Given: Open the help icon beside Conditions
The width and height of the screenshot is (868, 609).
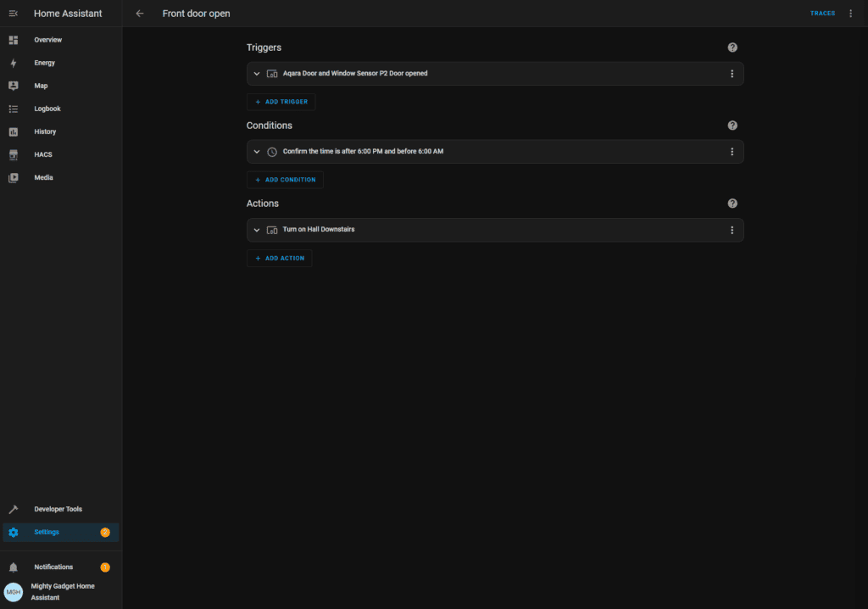Looking at the screenshot, I should (732, 126).
